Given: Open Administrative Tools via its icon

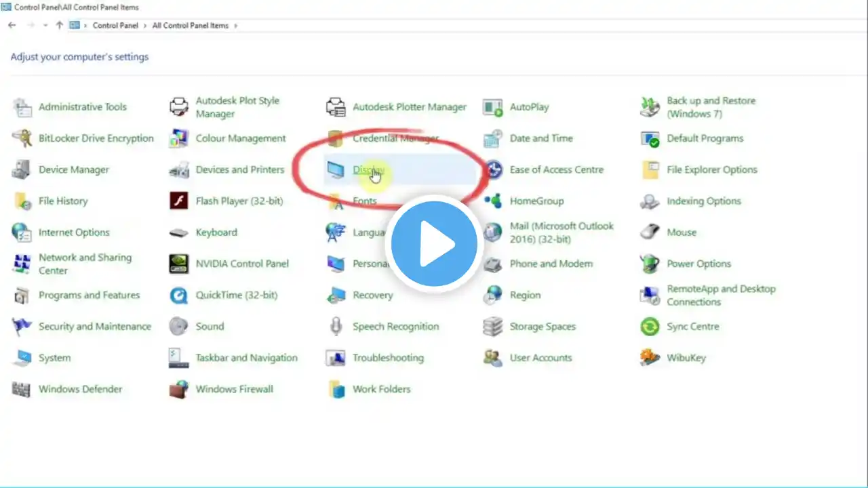Looking at the screenshot, I should click(22, 107).
